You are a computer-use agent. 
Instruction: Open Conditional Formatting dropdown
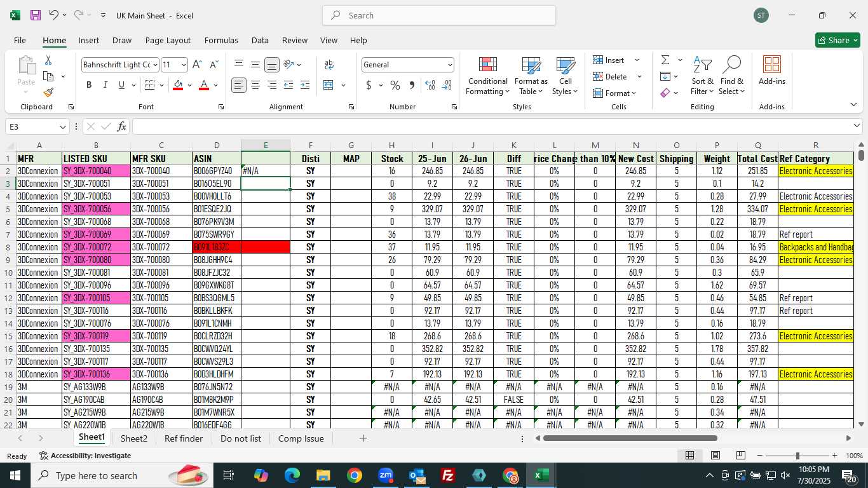tap(488, 76)
